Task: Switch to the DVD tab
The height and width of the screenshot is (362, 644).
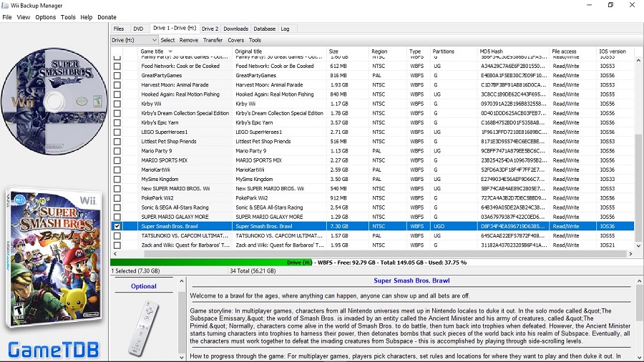Action: tap(138, 29)
